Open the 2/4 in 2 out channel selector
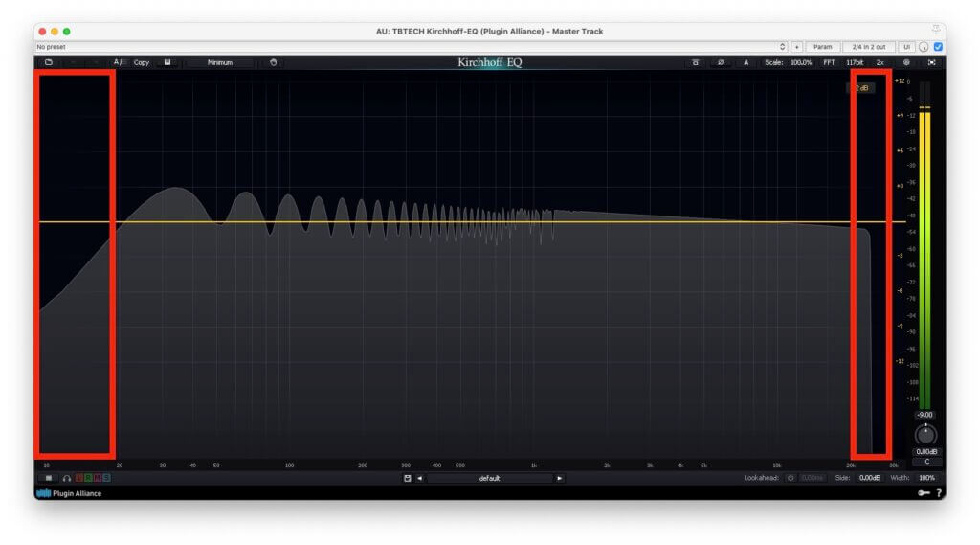Viewport: 980px width, 545px height. pyautogui.click(x=869, y=46)
